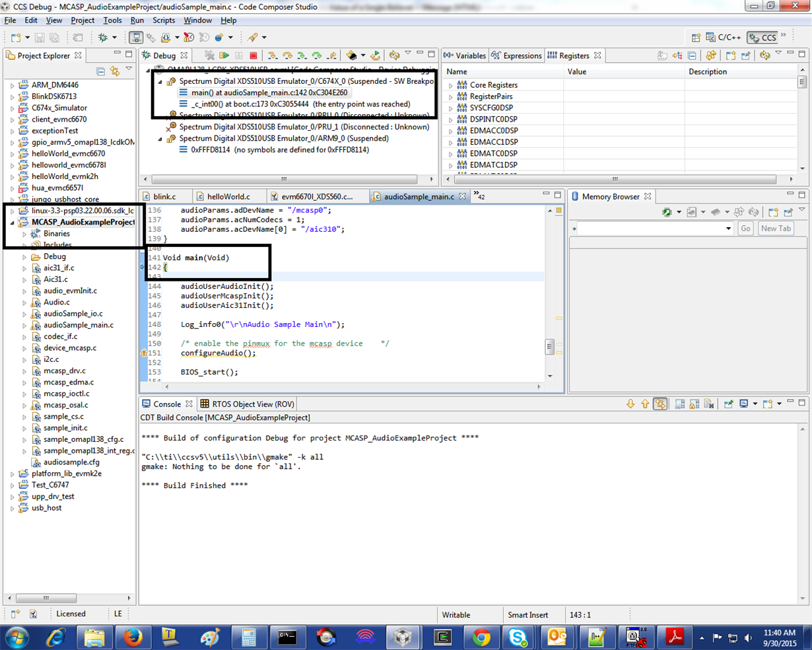Switch to RTOS Object View (ROV) tab
The width and height of the screenshot is (812, 650).
[248, 404]
